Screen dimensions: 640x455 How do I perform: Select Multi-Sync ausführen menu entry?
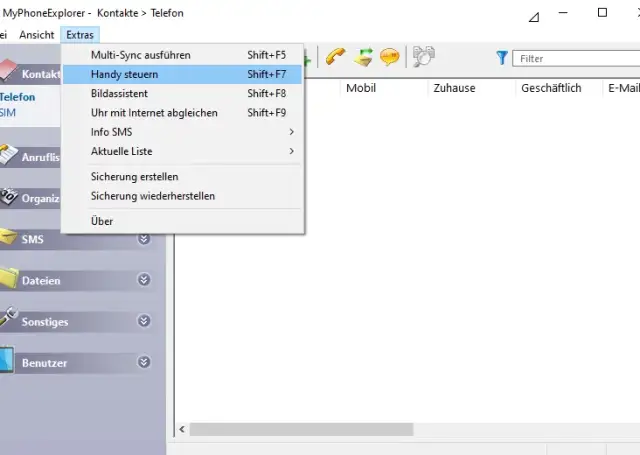click(182, 55)
